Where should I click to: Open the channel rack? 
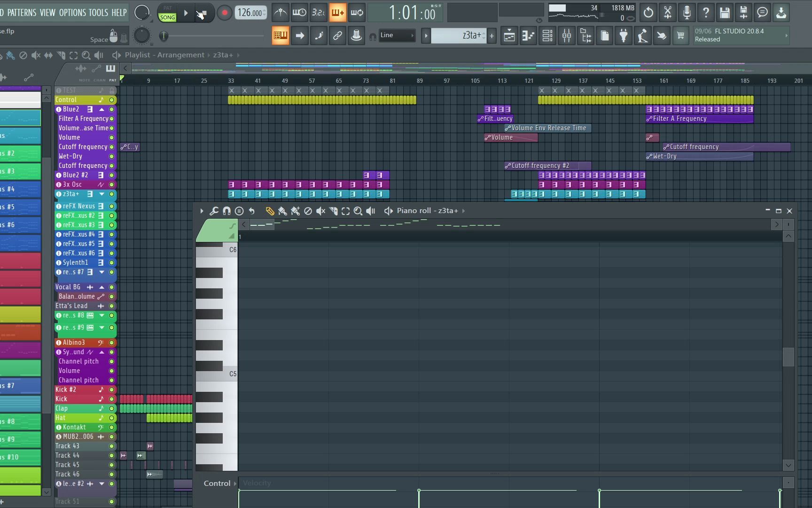coord(547,36)
